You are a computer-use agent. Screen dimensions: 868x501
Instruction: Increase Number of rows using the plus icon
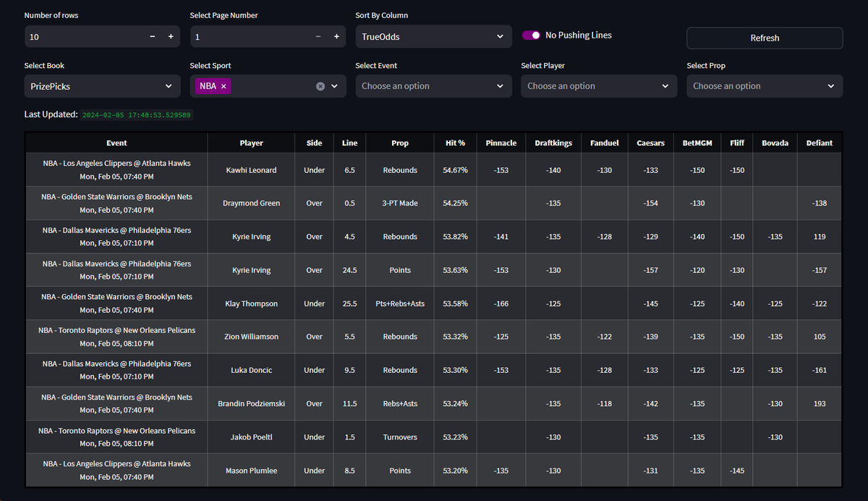(x=170, y=35)
